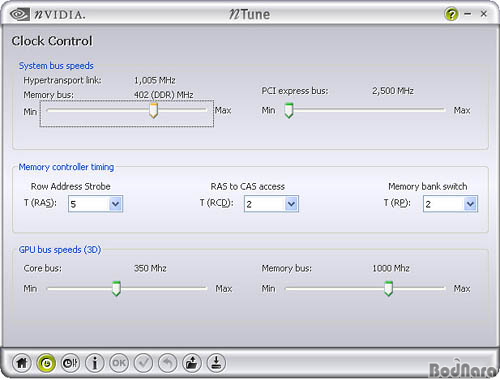
Task: Expand the T (RP) dropdown arrow
Action: tap(470, 204)
